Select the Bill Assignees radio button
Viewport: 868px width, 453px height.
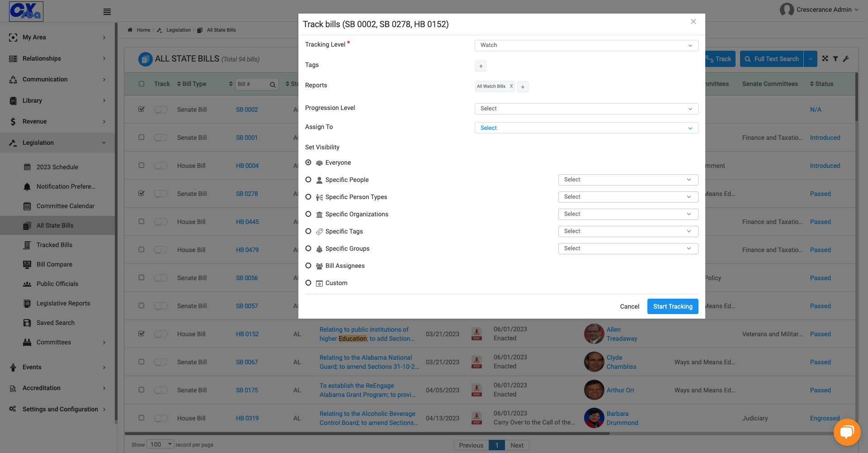pos(308,266)
